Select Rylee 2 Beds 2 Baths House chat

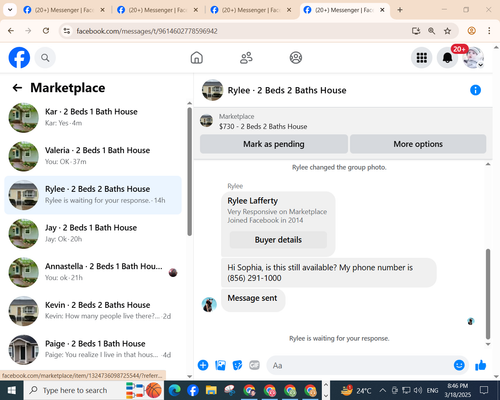pos(93,195)
